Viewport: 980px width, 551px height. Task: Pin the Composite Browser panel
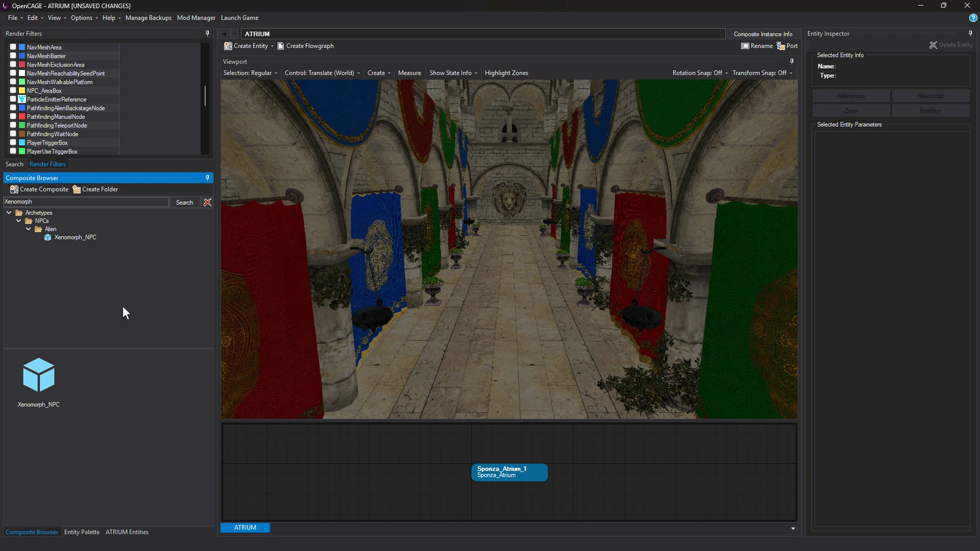[x=207, y=178]
